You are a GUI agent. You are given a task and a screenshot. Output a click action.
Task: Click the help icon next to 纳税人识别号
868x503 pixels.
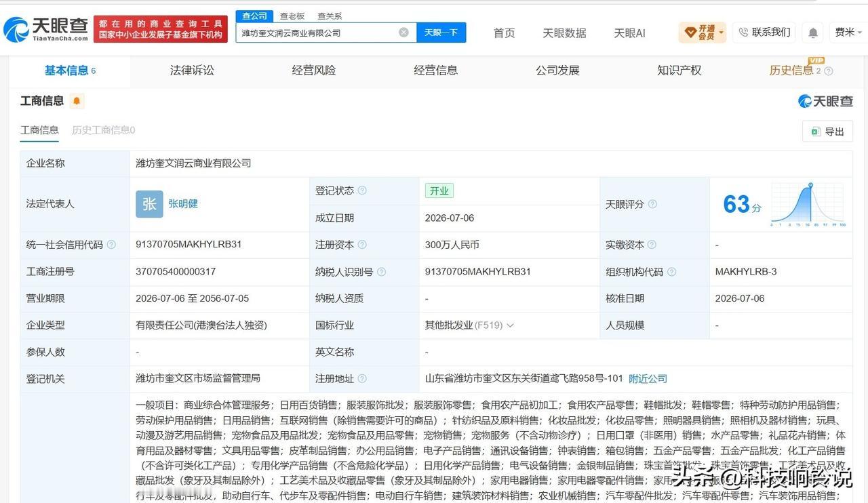381,272
